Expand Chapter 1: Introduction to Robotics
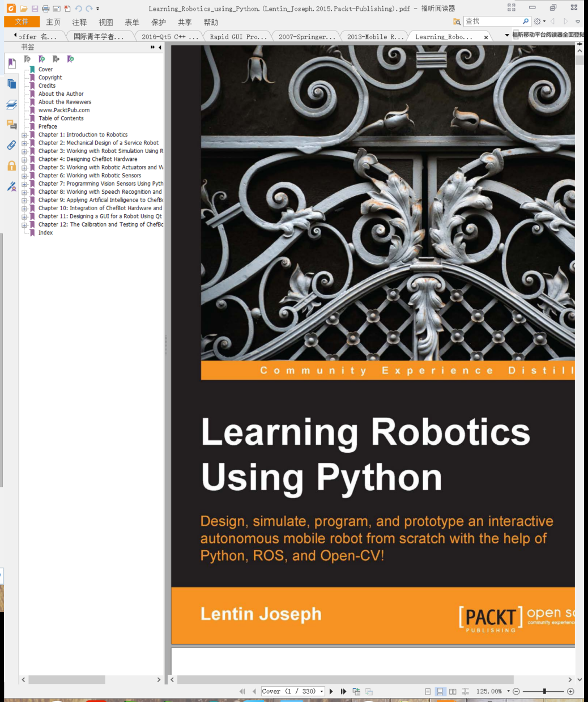Screen dimensions: 588x702 coord(24,135)
